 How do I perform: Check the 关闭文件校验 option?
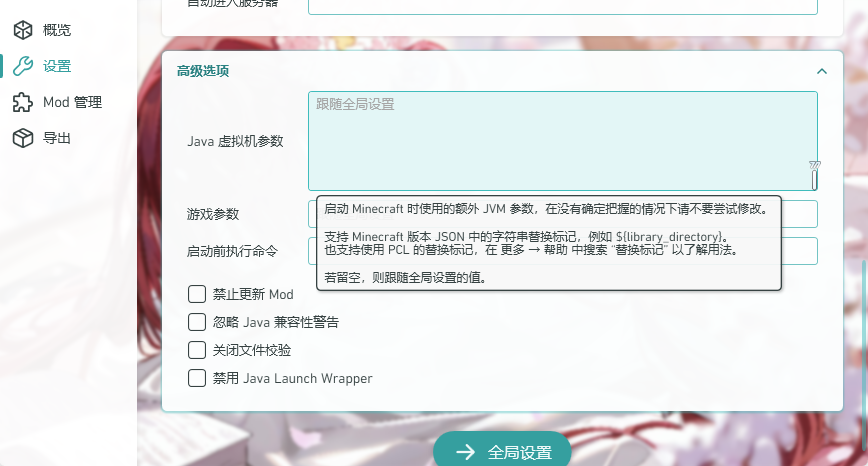[x=197, y=350]
